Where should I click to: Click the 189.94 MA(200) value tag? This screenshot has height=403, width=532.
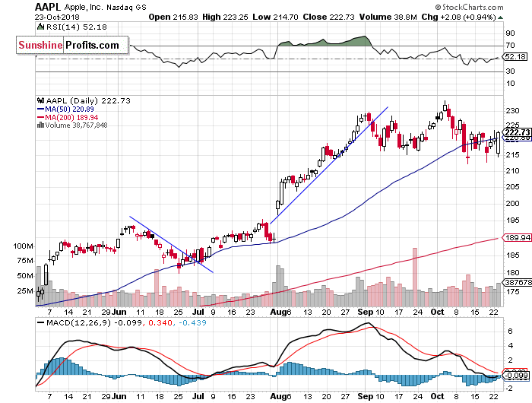[x=517, y=237]
